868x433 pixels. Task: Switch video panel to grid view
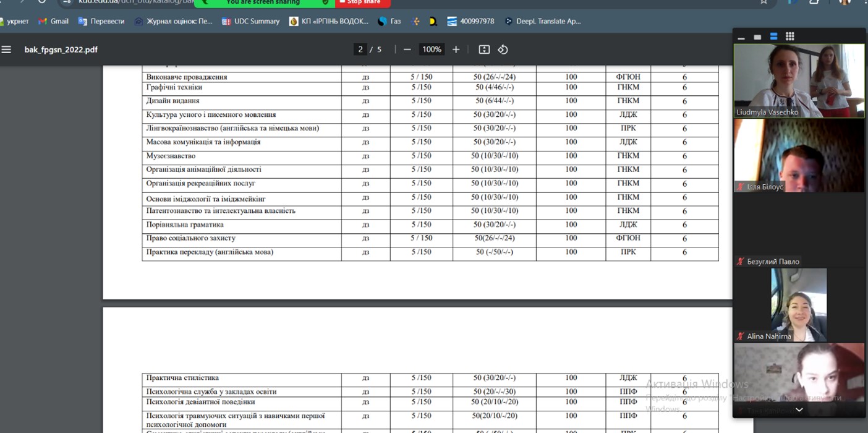click(789, 37)
